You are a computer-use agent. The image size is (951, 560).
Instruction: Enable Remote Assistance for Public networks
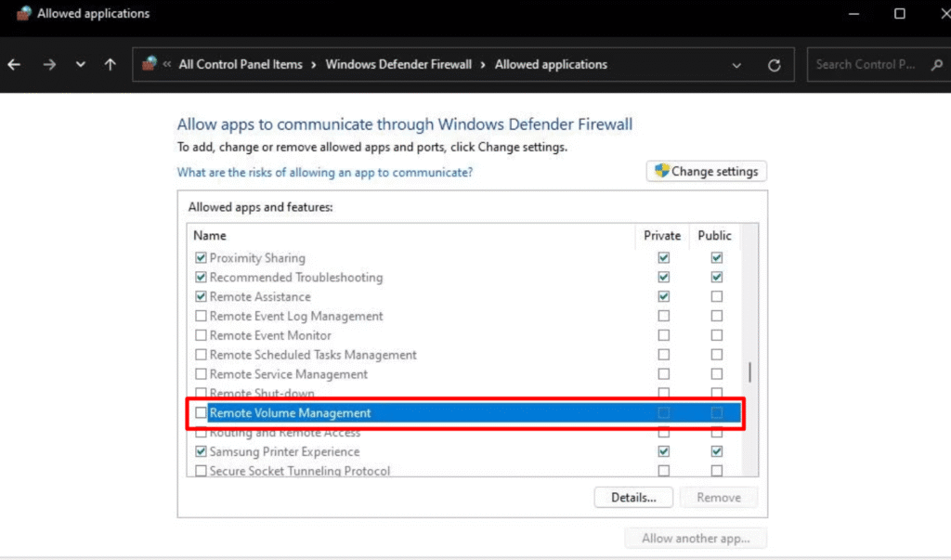[716, 297]
